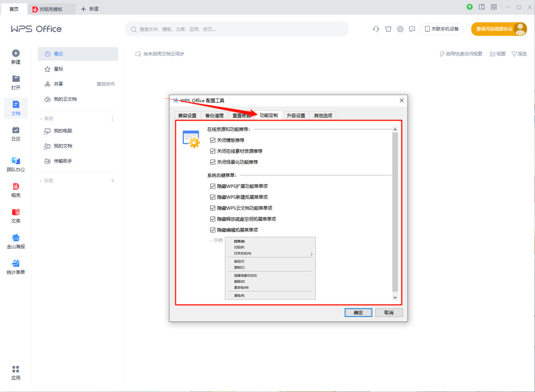Click 关联手机设备 button
The height and width of the screenshot is (392, 535).
point(442,29)
